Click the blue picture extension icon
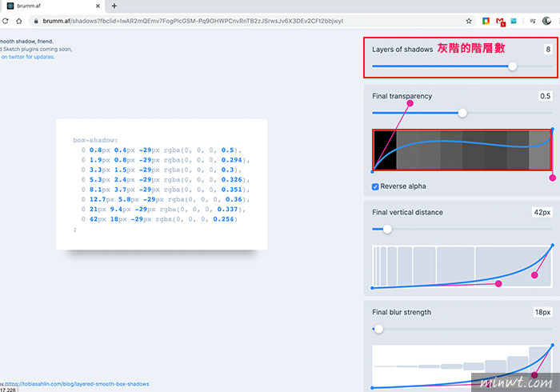 point(514,21)
